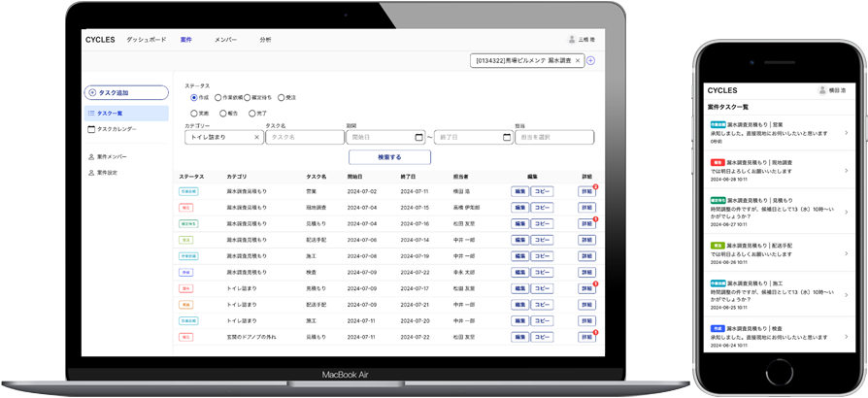868x398 pixels.
Task: Click into the 開始日 date field
Action: 385,137
